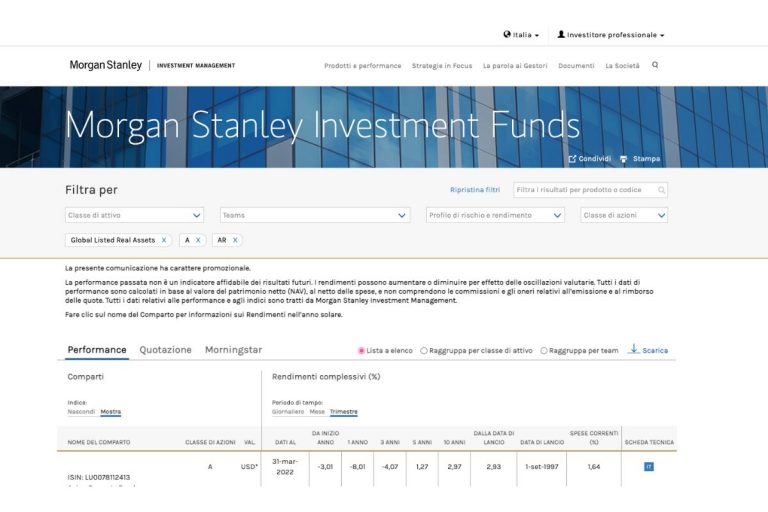Open La Società menu item

coord(623,66)
